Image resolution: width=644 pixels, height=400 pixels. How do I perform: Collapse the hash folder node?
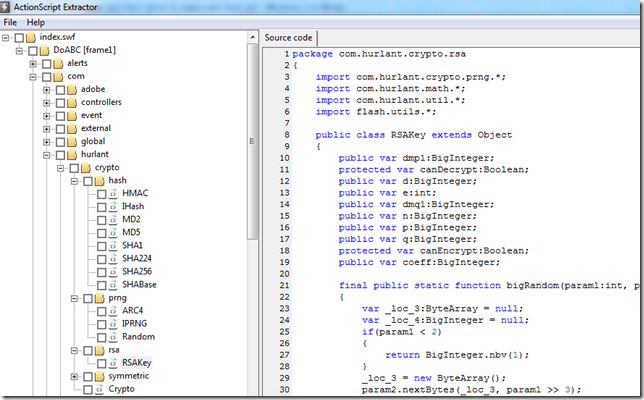point(74,181)
